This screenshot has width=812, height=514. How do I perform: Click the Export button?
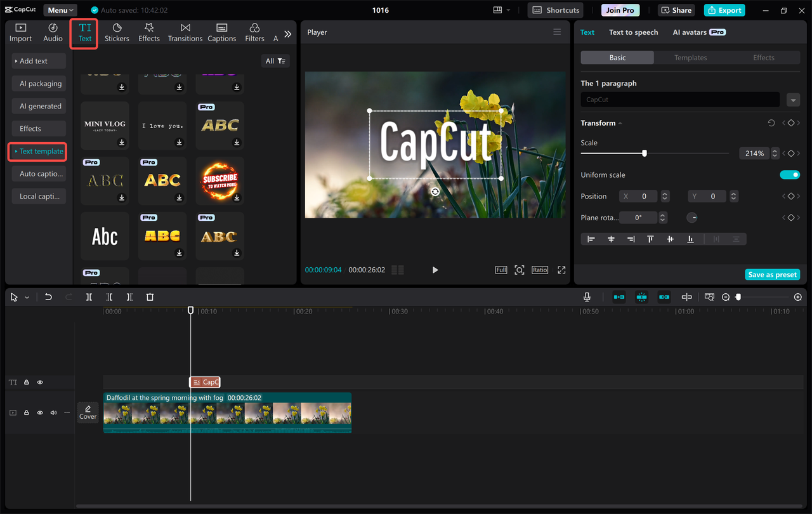(x=724, y=10)
